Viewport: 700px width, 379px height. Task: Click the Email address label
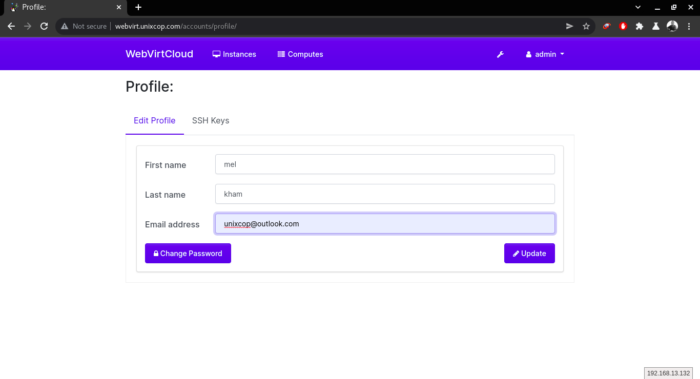pos(172,225)
